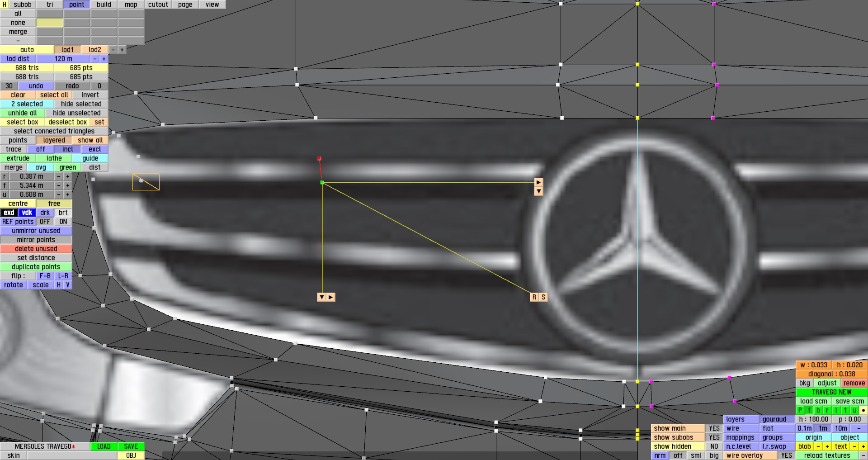868x460 pixels.
Task: Click the green SAVE button
Action: point(131,446)
